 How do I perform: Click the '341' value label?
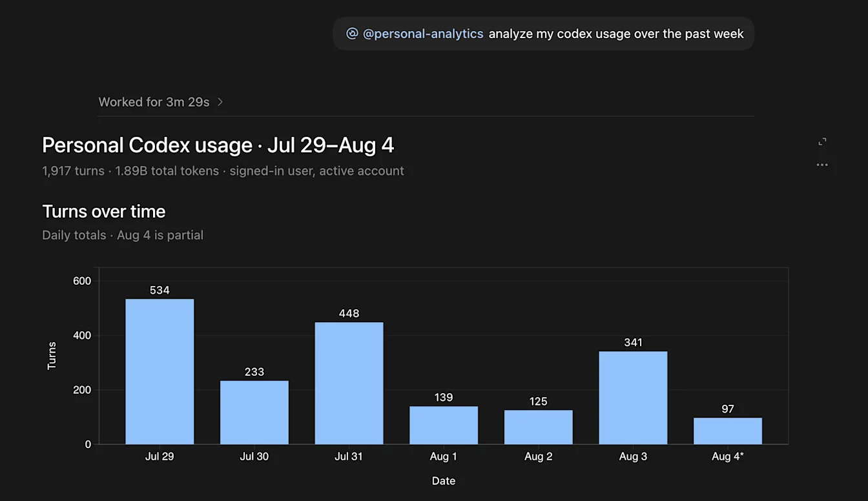(633, 343)
